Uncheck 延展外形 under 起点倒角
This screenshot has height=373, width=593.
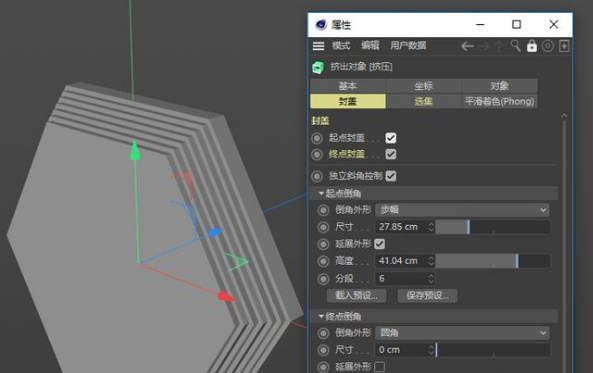tap(379, 244)
